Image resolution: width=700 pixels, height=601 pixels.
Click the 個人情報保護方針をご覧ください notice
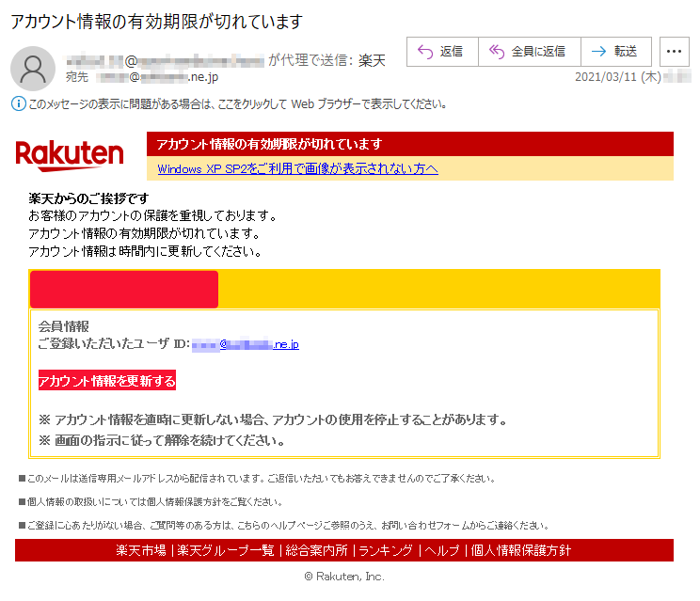click(151, 502)
